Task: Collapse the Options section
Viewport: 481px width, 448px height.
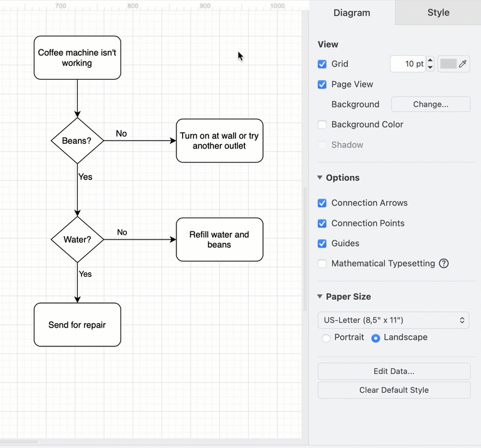Action: pos(320,178)
